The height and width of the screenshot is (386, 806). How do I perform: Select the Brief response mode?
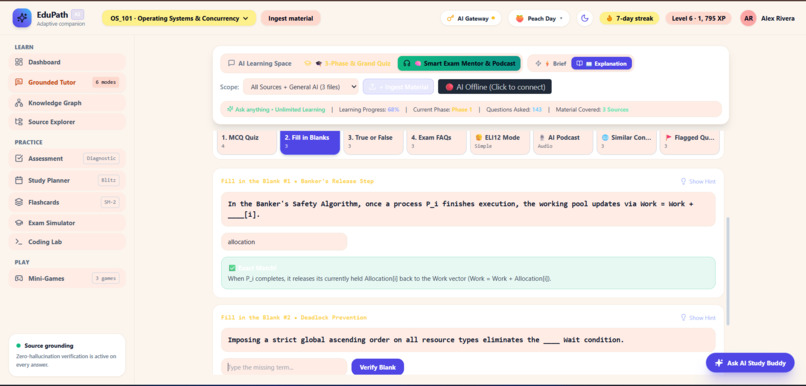click(x=551, y=64)
